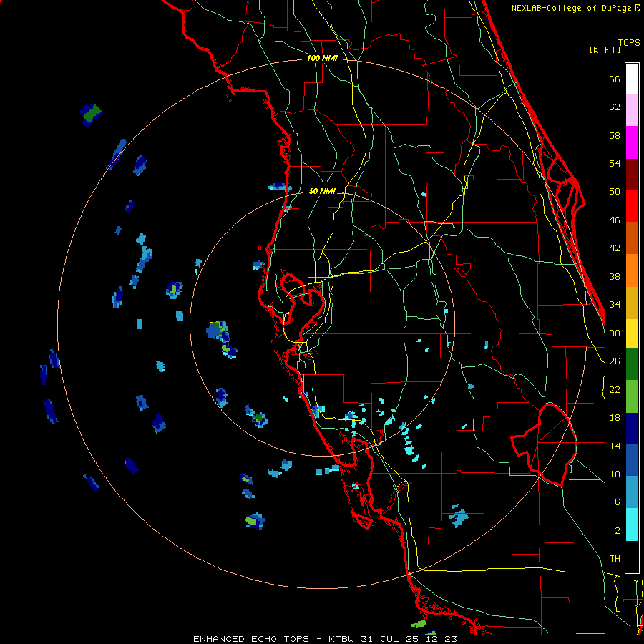644x644 pixels.
Task: Click the TH label in the legend
Action: [x=615, y=559]
